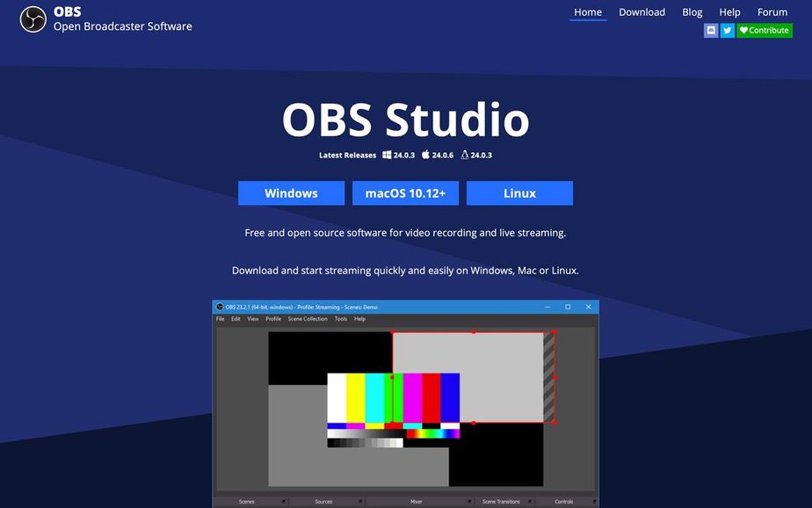Click the green Contribute heart button

pyautogui.click(x=764, y=30)
